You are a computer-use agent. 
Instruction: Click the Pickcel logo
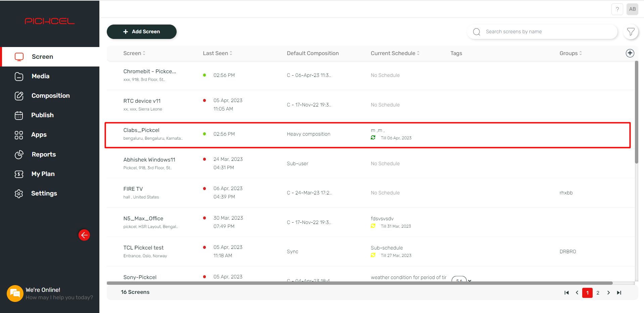point(50,21)
